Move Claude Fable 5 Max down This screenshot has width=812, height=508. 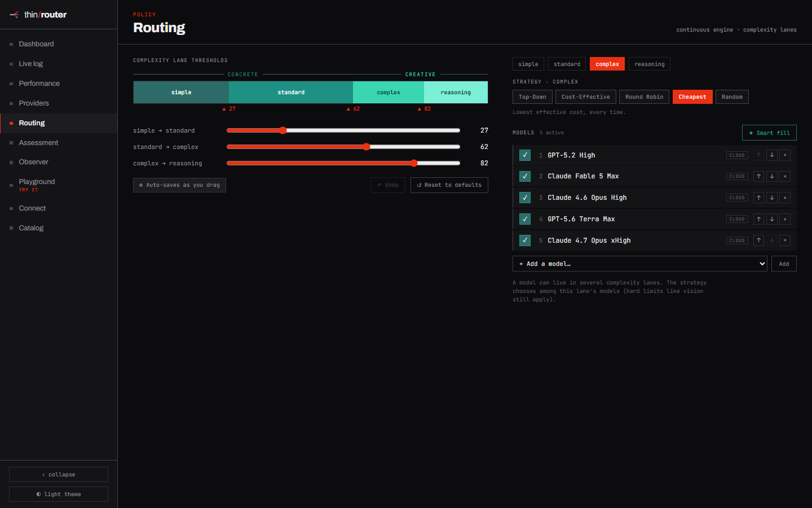point(772,176)
